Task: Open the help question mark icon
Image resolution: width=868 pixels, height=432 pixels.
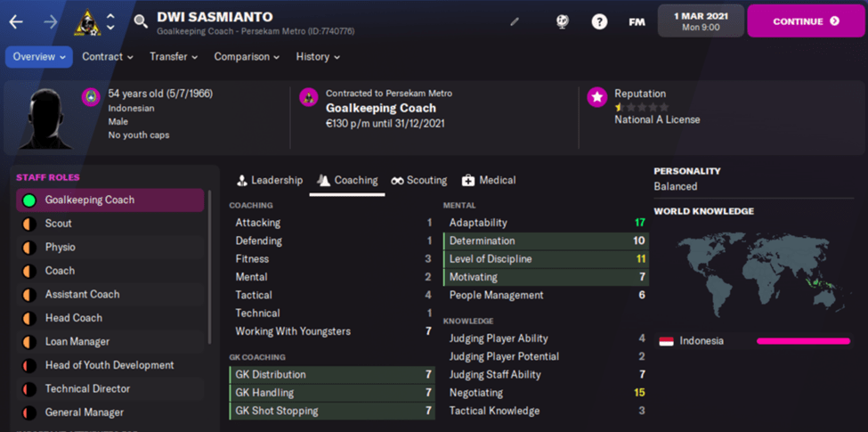Action: 599,21
